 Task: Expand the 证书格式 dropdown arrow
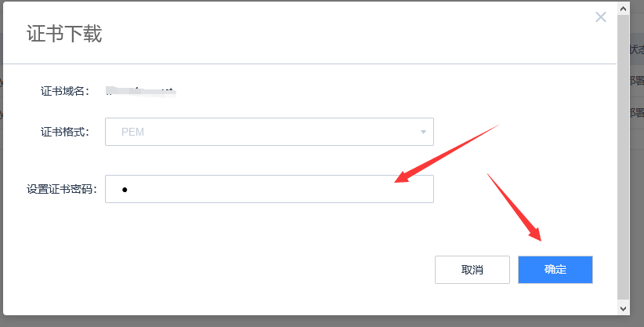(423, 132)
